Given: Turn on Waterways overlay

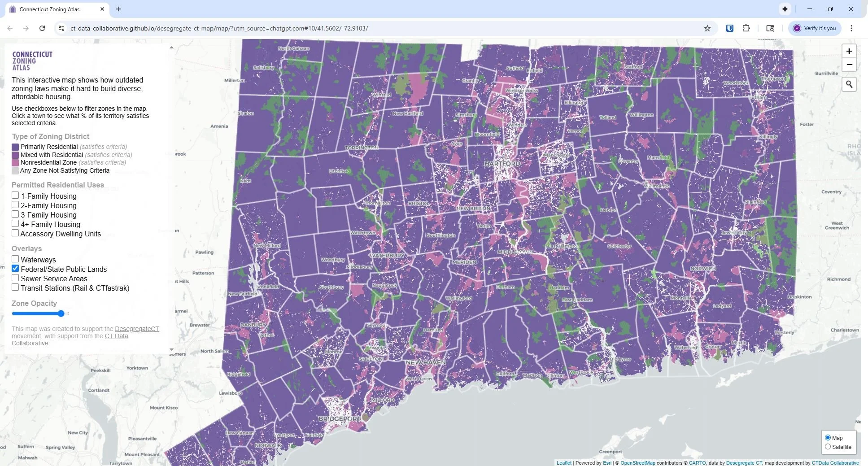Looking at the screenshot, I should tap(15, 259).
